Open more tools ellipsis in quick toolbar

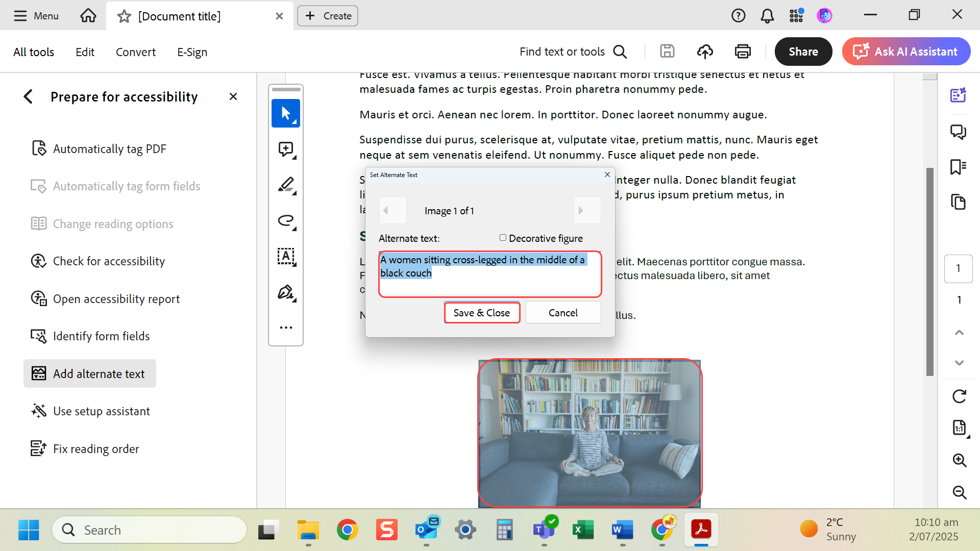(286, 328)
